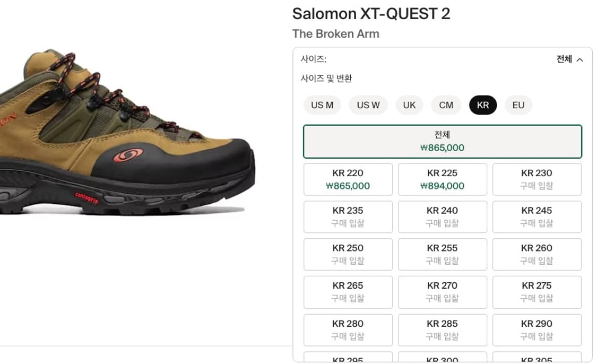597x364 pixels.
Task: Select the 전체 size option showing ₩865,000
Action: [x=443, y=142]
